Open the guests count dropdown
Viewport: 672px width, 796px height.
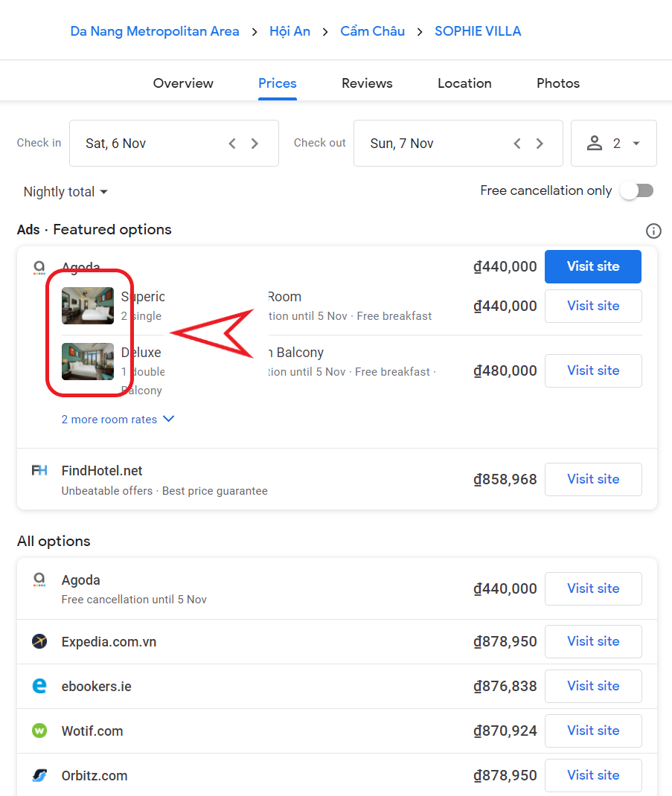[x=614, y=144]
